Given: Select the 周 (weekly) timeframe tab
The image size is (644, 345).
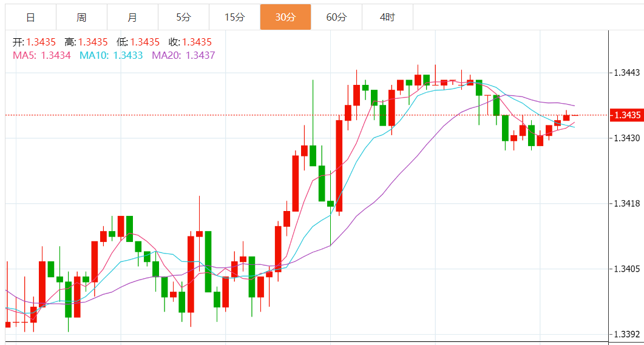Looking at the screenshot, I should pyautogui.click(x=81, y=17).
